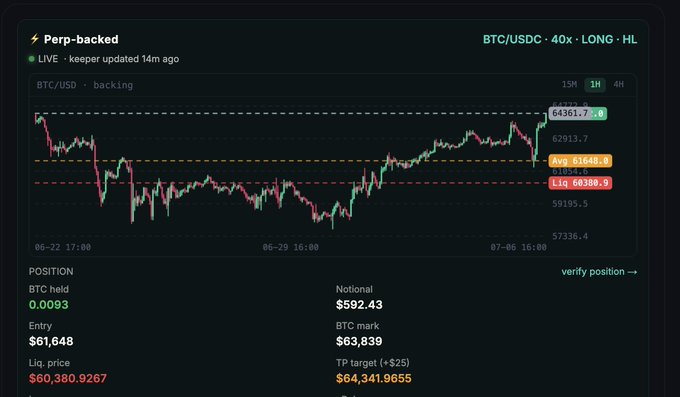Click the BTC/USD · backing chart label
The width and height of the screenshot is (680, 397).
point(85,85)
